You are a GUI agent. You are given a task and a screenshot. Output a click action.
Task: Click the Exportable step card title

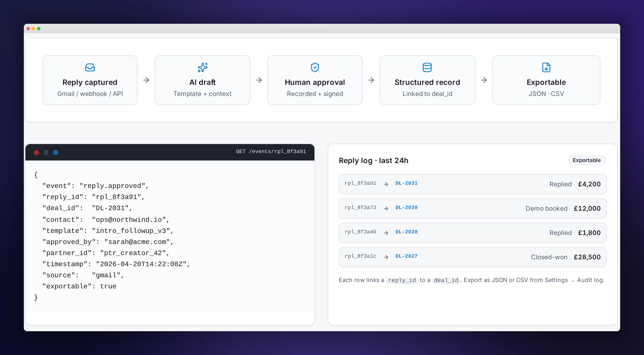click(x=546, y=82)
